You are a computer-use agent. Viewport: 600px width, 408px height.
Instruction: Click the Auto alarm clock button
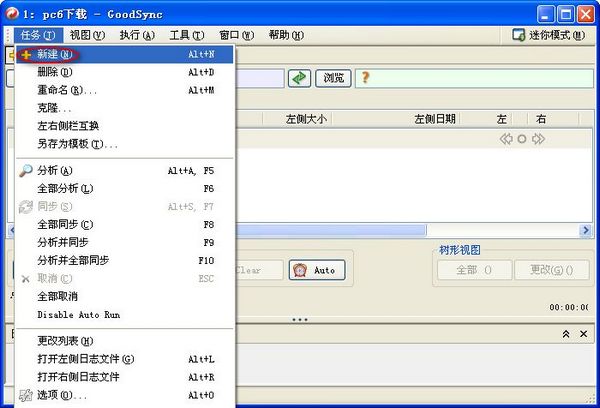(317, 270)
